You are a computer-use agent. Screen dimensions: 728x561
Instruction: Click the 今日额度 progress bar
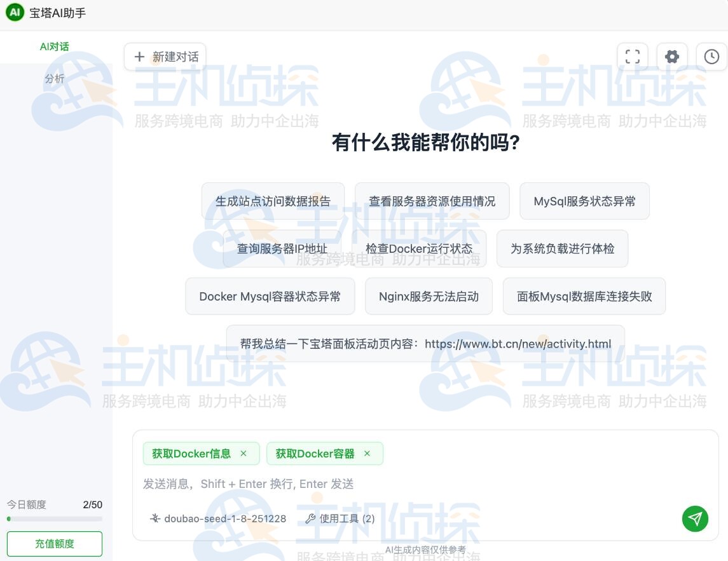pos(54,518)
